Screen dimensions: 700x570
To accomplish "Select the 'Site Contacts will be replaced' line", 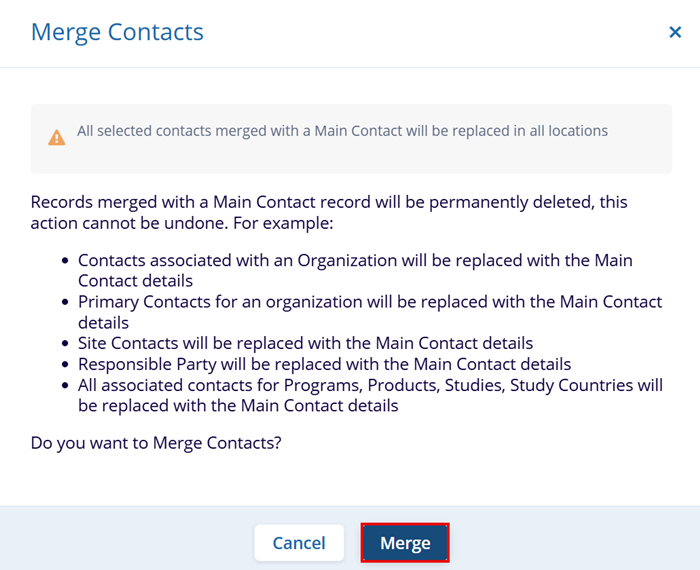I will pos(305,343).
